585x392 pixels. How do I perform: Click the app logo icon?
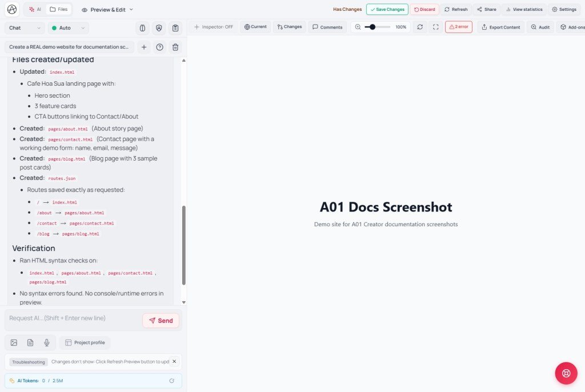(12, 9)
